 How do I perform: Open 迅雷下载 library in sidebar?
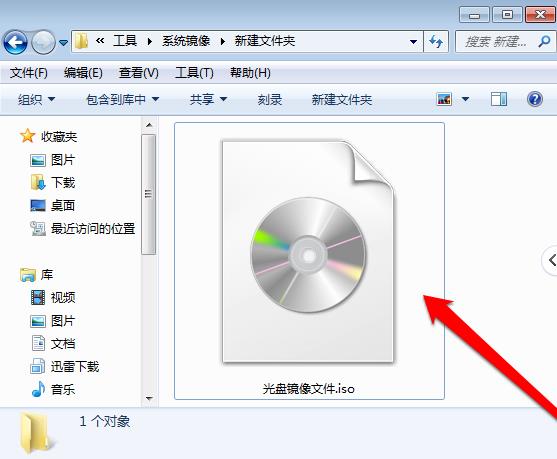[x=65, y=366]
